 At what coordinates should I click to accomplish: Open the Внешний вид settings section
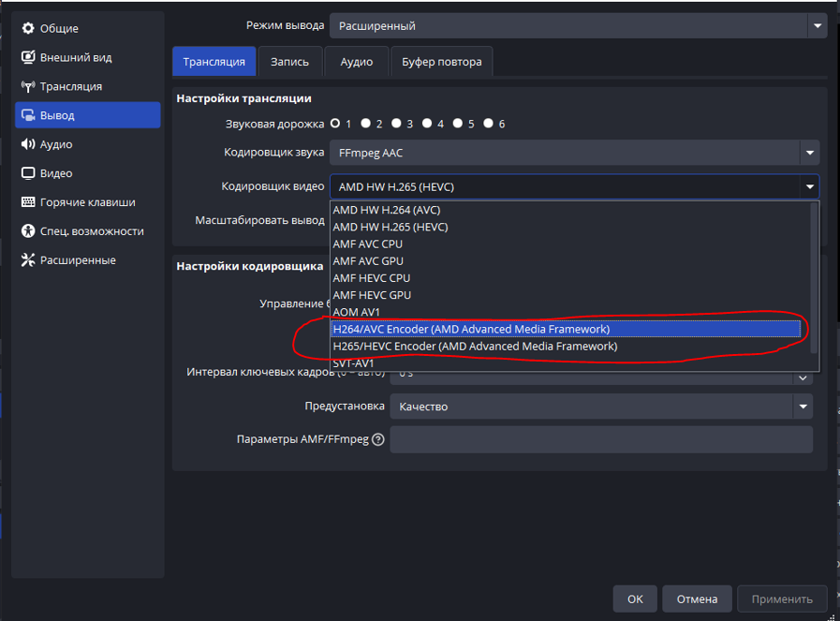pyautogui.click(x=88, y=57)
